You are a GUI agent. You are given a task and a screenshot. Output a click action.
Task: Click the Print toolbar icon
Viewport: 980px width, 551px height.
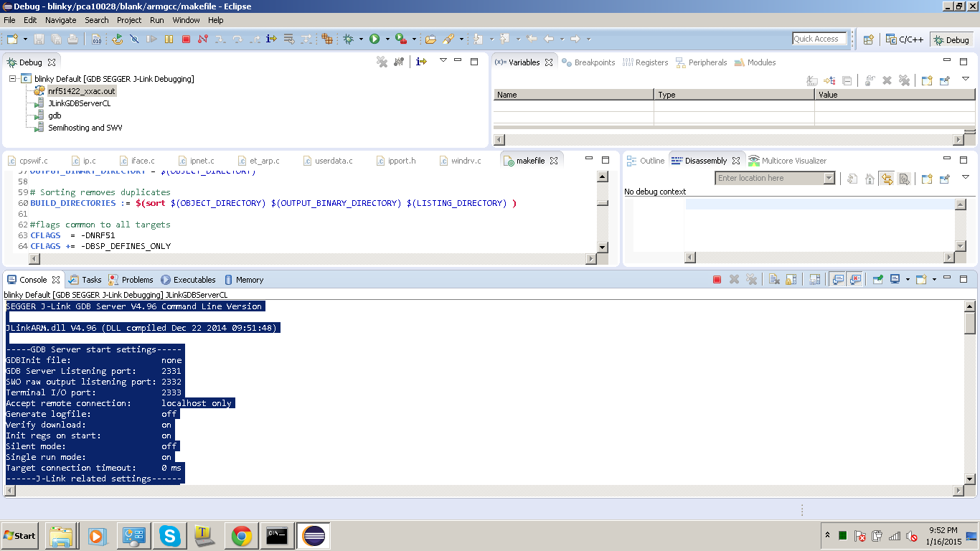[74, 39]
